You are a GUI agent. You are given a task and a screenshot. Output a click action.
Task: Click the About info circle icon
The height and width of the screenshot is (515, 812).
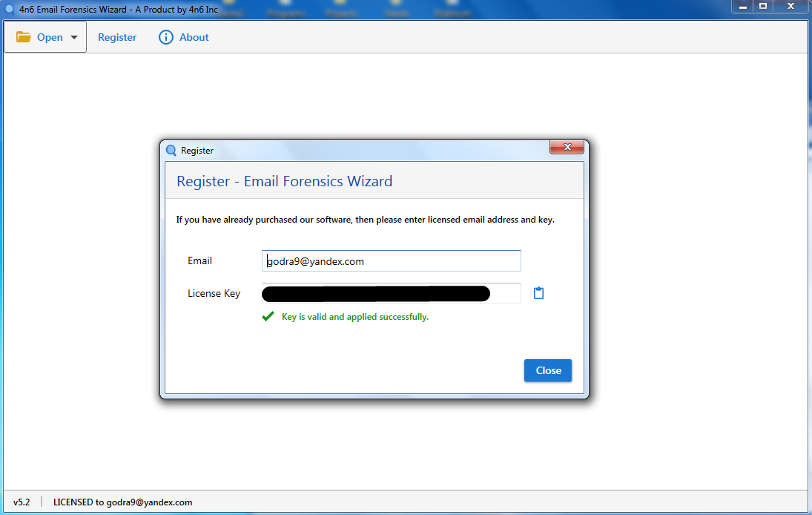click(165, 37)
